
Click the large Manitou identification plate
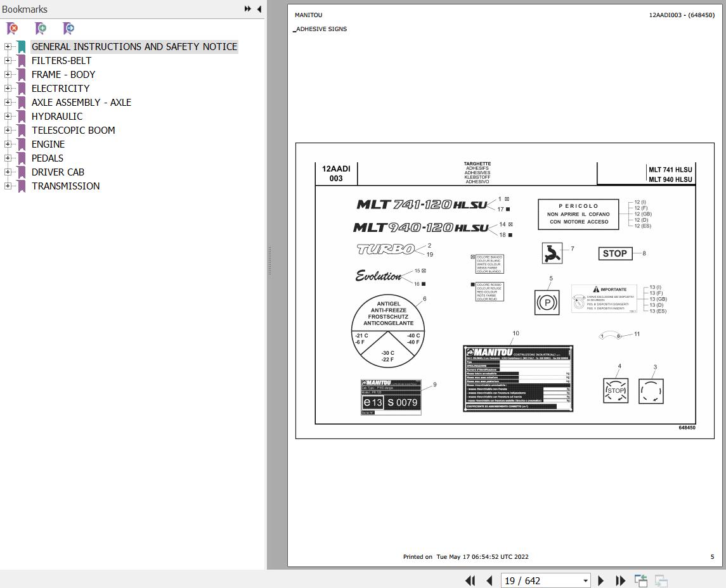pyautogui.click(x=518, y=378)
